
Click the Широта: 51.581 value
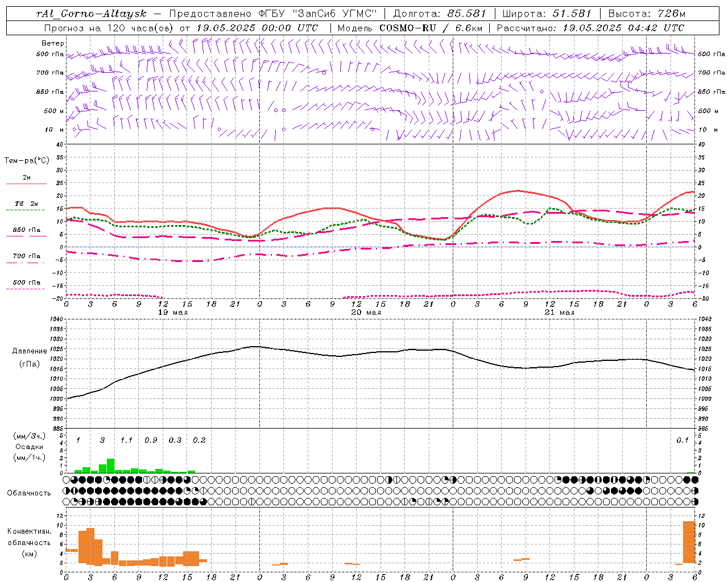coord(547,14)
